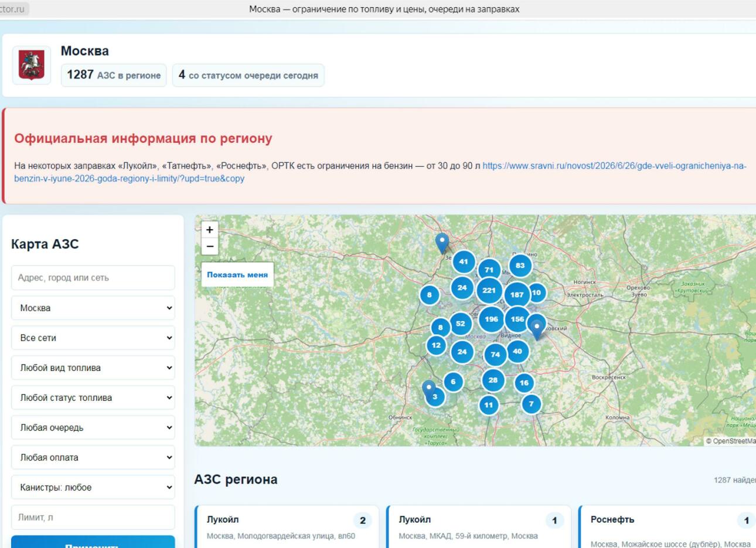Open the Любая оплата dropdown
Viewport: 756px width, 548px height.
(x=93, y=457)
